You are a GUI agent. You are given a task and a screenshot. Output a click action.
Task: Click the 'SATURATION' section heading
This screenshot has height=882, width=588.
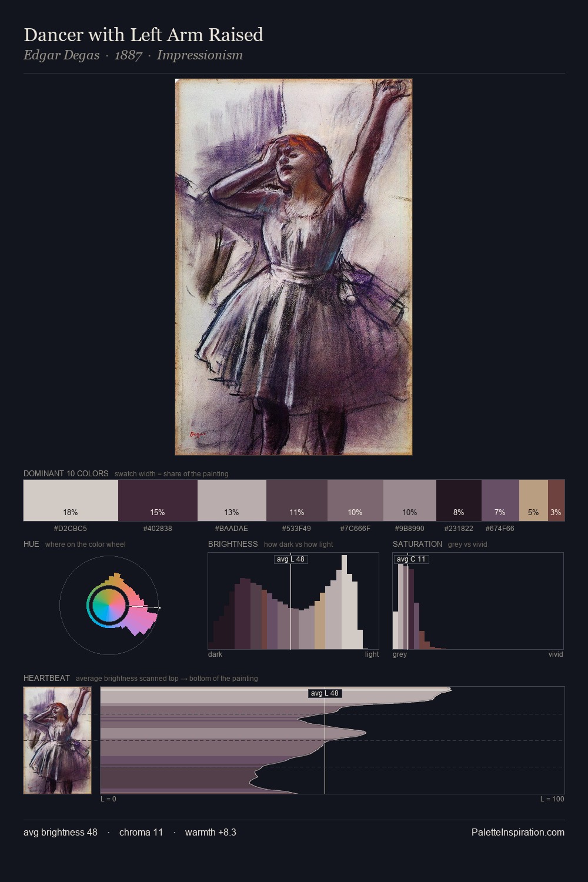coord(417,544)
